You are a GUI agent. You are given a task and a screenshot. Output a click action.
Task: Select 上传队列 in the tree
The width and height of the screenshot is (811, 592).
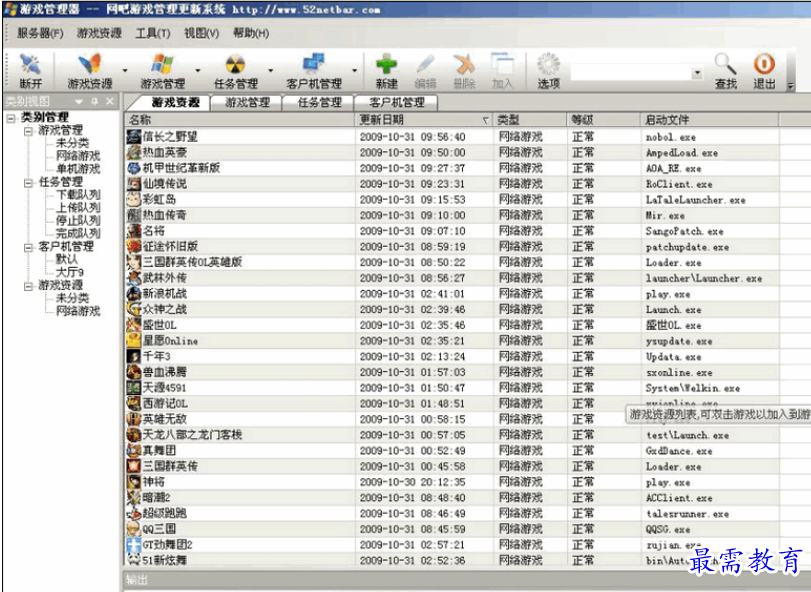pyautogui.click(x=78, y=207)
